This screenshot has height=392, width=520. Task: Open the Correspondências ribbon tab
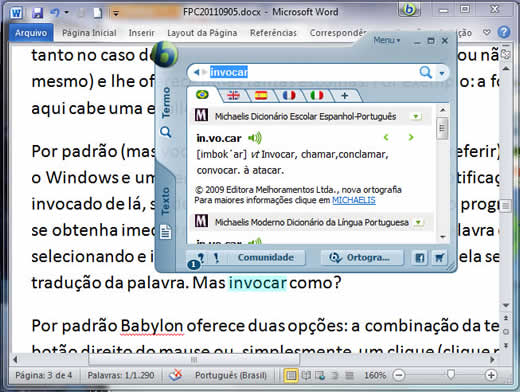pos(338,33)
